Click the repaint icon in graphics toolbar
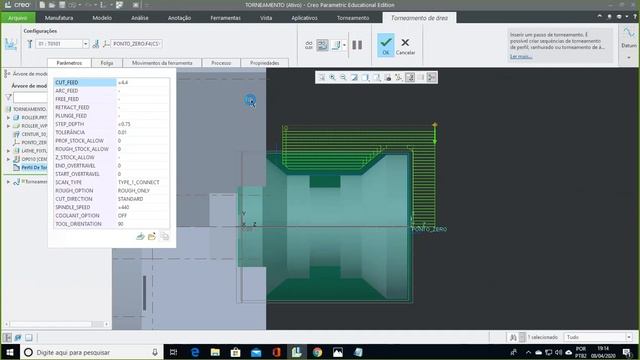The height and width of the screenshot is (360, 640). tap(354, 77)
